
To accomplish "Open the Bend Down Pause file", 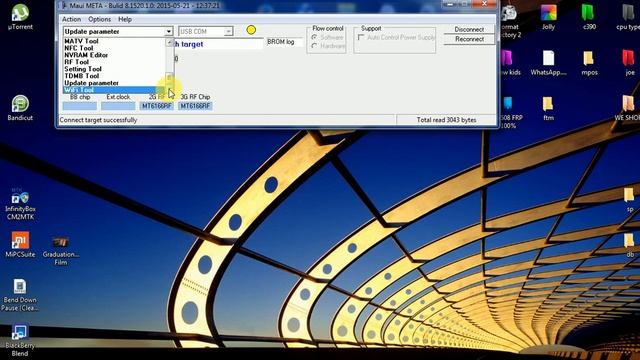I will coord(20,295).
